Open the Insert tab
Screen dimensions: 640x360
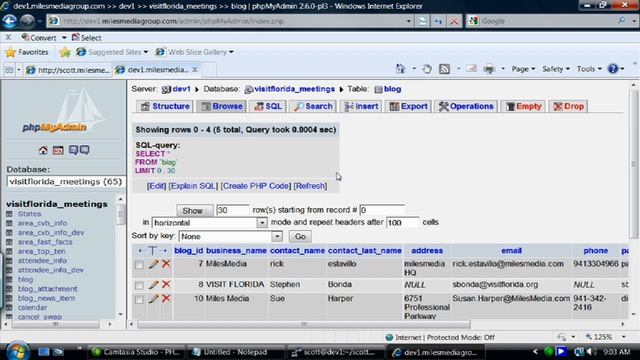(360, 106)
